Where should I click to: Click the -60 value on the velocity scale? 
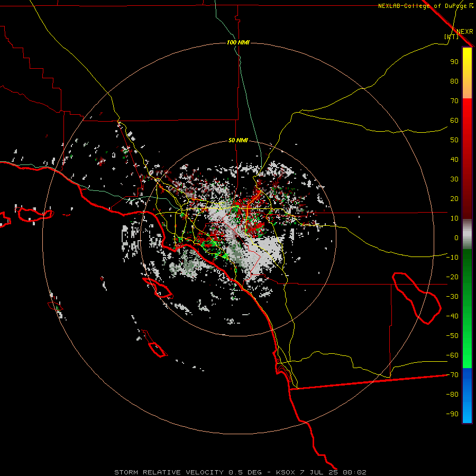tap(452, 355)
